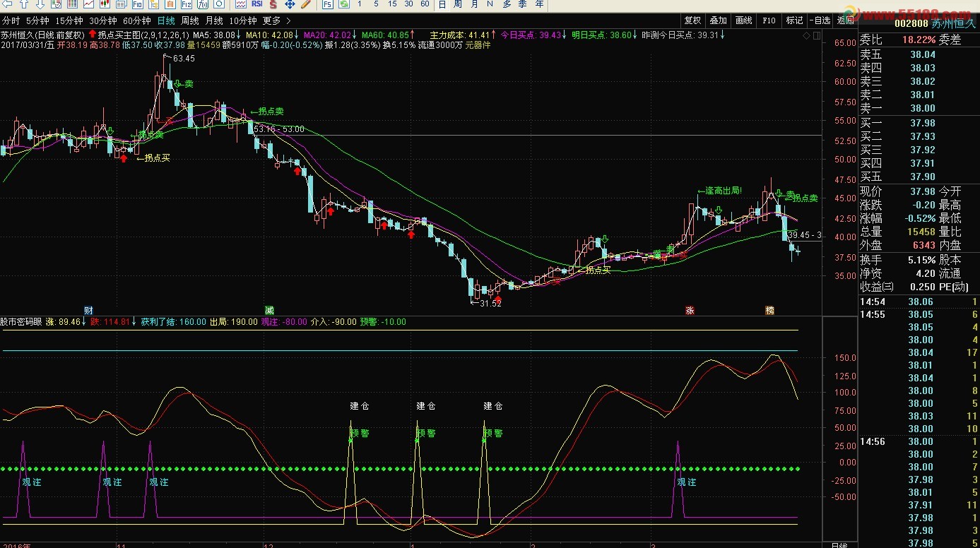This screenshot has width=980, height=548.
Task: Click the red S toolbar icon
Action: pyautogui.click(x=273, y=4)
